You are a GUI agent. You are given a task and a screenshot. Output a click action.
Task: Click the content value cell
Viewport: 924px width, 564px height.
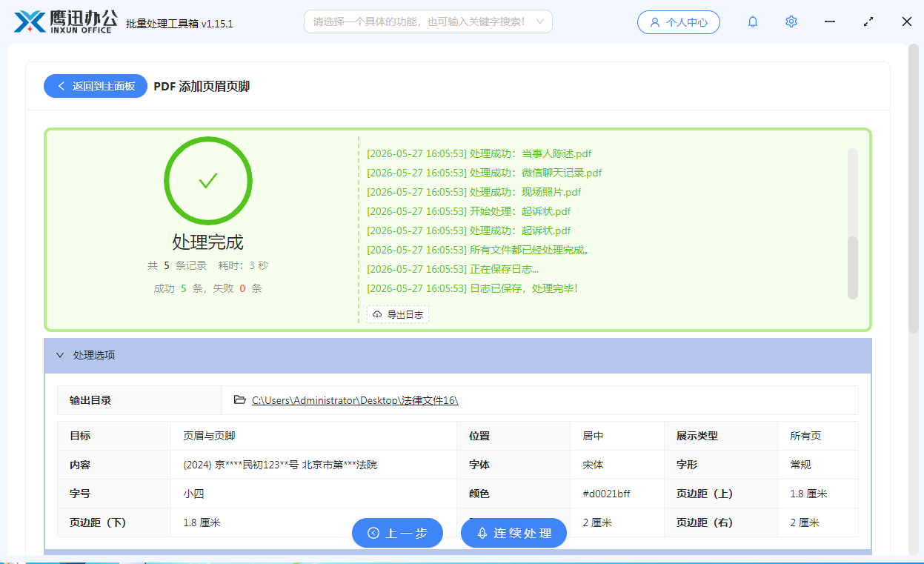(x=313, y=465)
